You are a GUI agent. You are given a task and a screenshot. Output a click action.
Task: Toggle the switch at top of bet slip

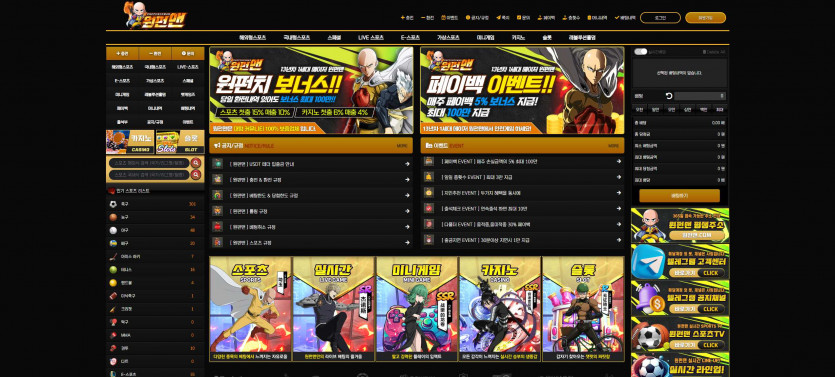[641, 52]
